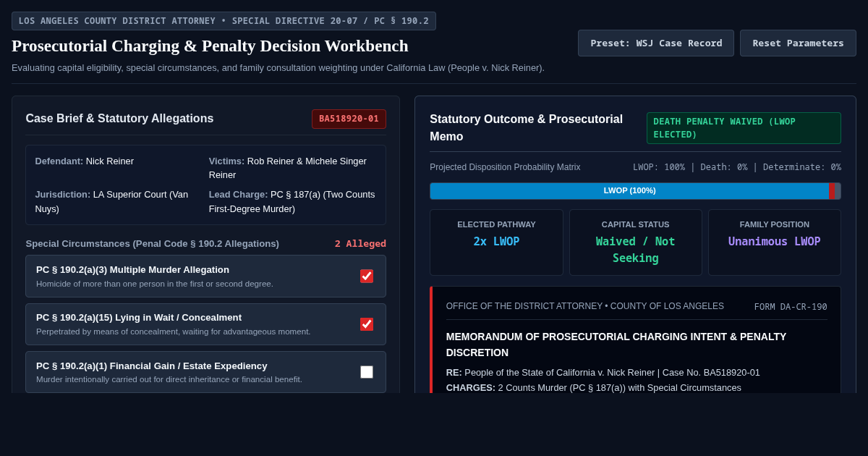This screenshot has width=868, height=456.
Task: Click the PC § 190.2(a)(3) Multiple Murder Allegation title
Action: tap(132, 270)
